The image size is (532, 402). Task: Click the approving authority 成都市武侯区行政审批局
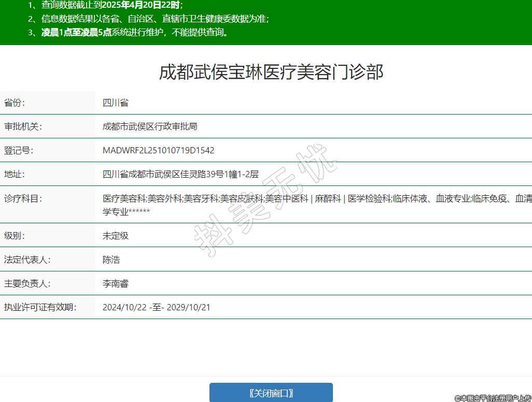tap(150, 126)
